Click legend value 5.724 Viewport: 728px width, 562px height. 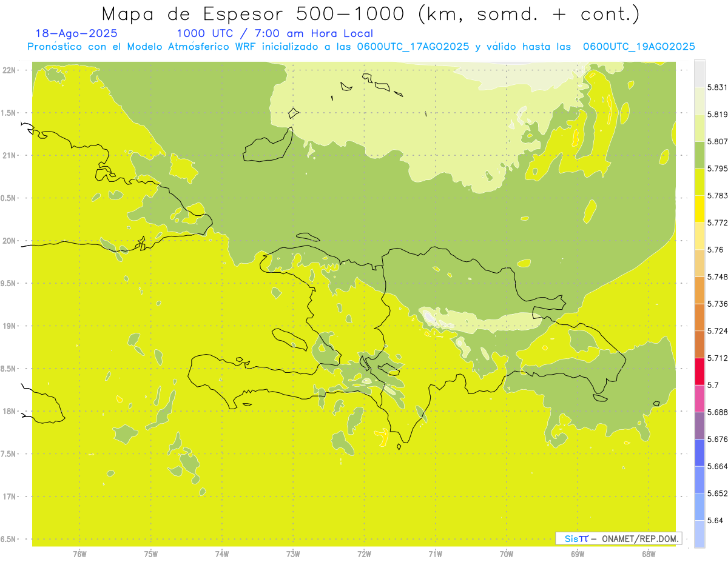coord(718,330)
